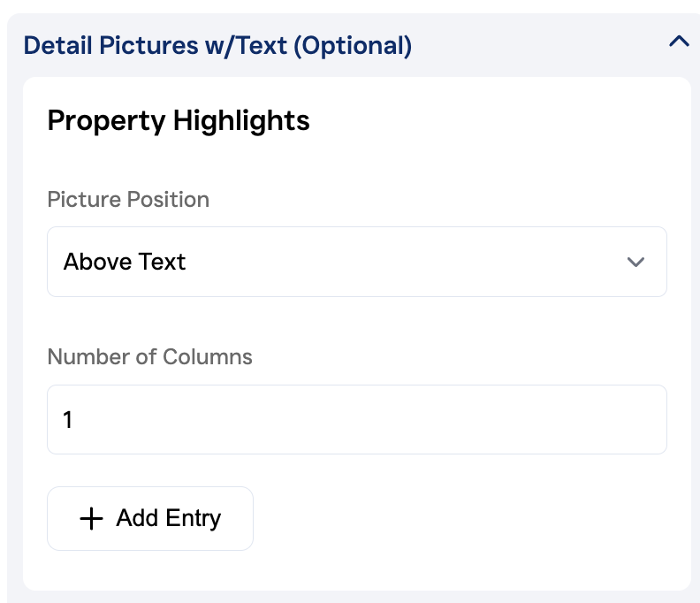The width and height of the screenshot is (700, 603).
Task: Focus the Number of Columns input field
Action: tap(356, 419)
